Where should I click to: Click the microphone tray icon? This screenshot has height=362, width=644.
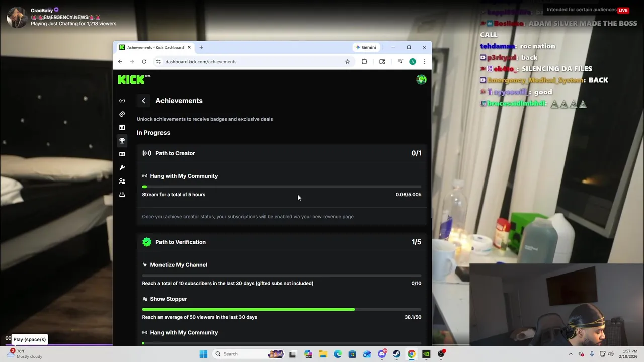click(592, 354)
